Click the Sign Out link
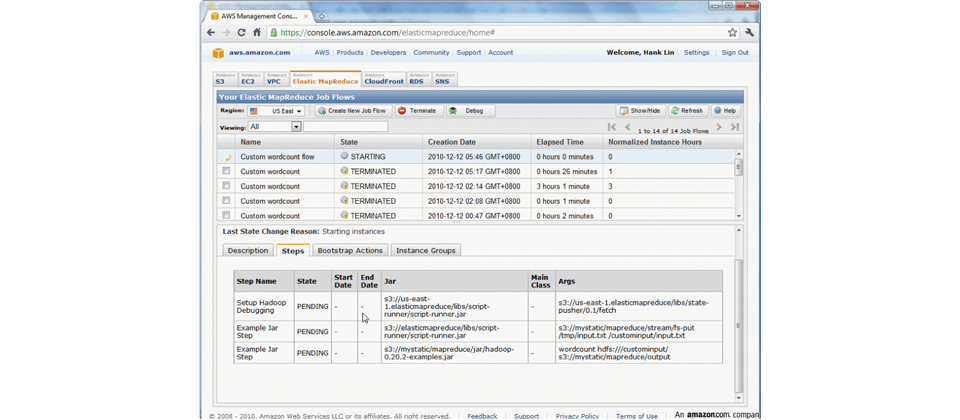Viewport: 960px width, 420px height. 735,53
